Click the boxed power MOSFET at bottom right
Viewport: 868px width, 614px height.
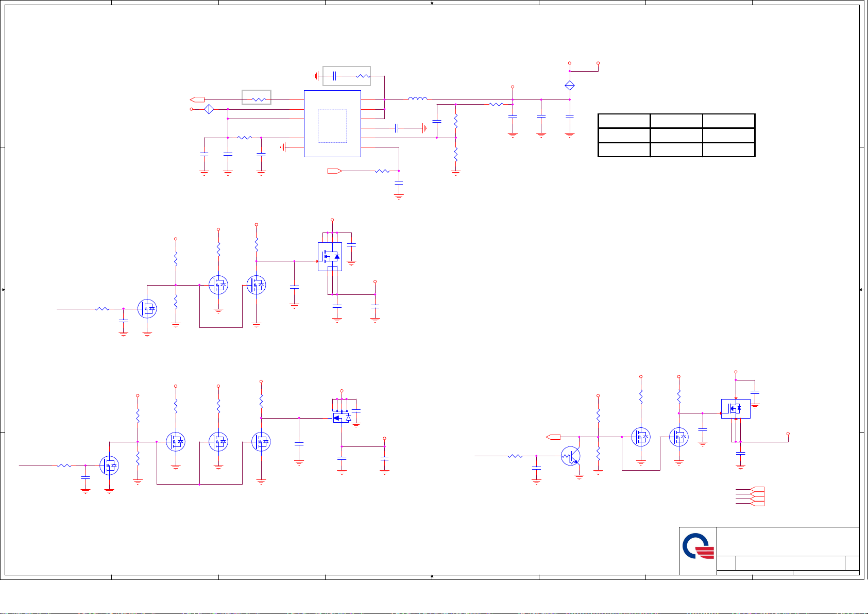(736, 409)
